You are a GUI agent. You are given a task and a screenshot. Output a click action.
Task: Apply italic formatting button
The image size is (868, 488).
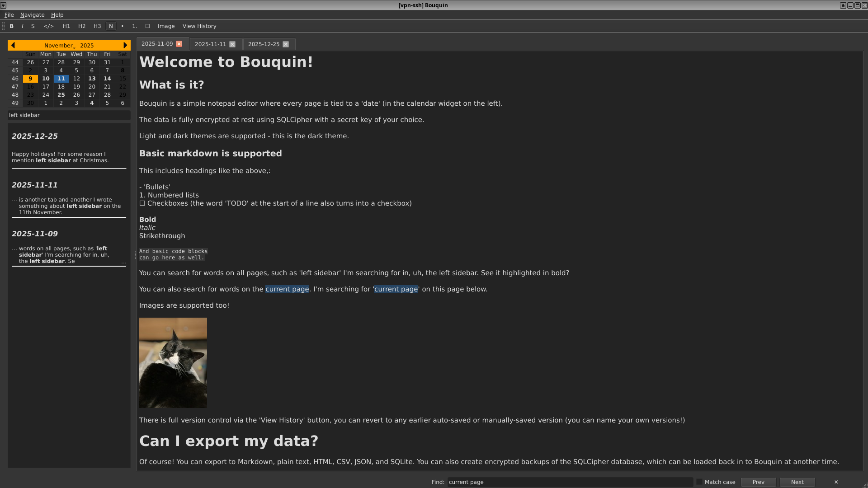[22, 26]
